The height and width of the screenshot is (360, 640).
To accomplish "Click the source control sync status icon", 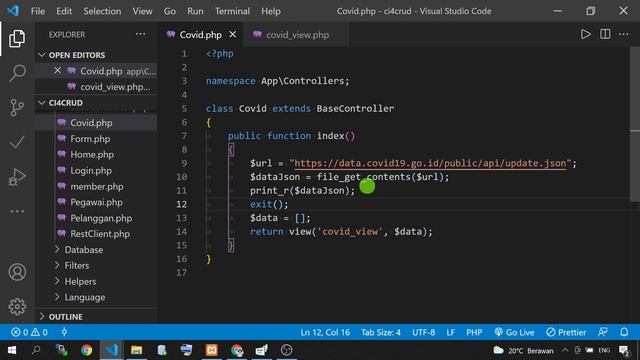I will click(64, 332).
